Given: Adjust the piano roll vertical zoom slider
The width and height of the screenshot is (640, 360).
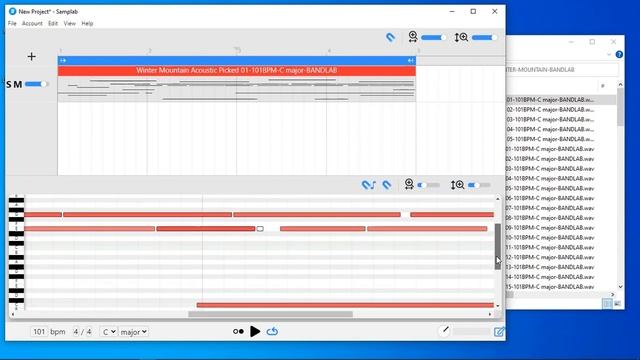Looking at the screenshot, I should tap(479, 185).
